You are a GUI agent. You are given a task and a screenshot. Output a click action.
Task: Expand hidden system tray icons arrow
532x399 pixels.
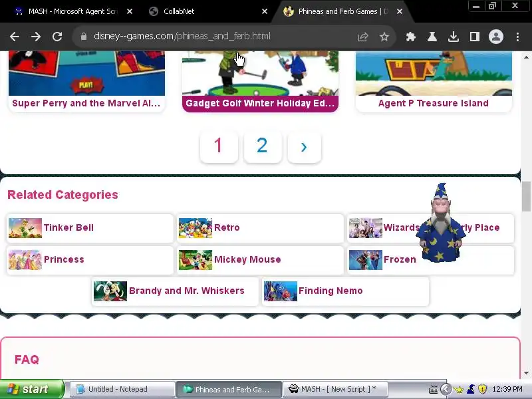point(446,389)
